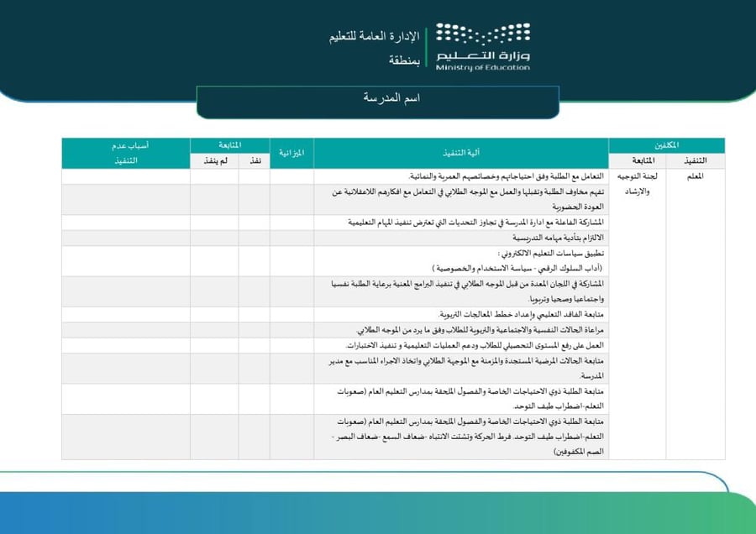The width and height of the screenshot is (756, 534).
Task: Click line 'أداب السلوك الرقمي - سياسة الاستخدام والخصوصية'
Action: coord(517,269)
